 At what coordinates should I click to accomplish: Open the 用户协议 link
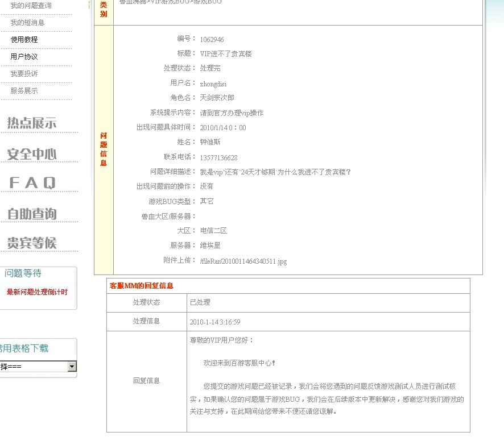24,57
